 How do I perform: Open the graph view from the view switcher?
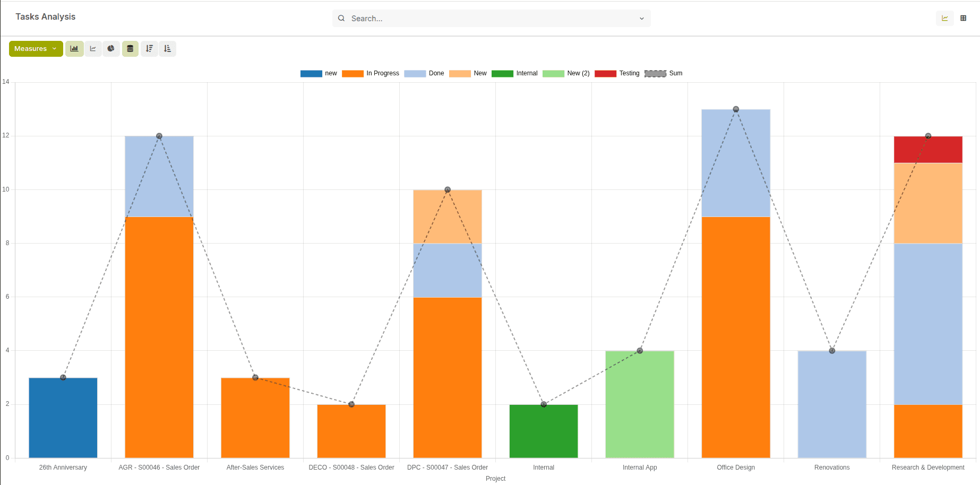pyautogui.click(x=944, y=18)
